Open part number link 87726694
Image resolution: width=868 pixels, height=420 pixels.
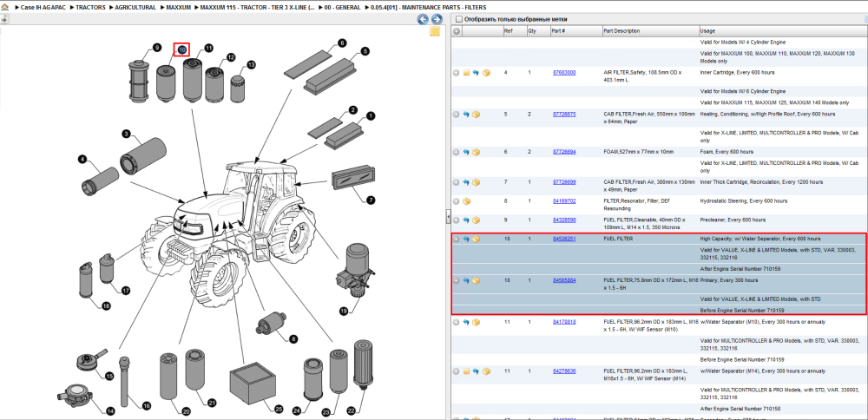coord(564,152)
